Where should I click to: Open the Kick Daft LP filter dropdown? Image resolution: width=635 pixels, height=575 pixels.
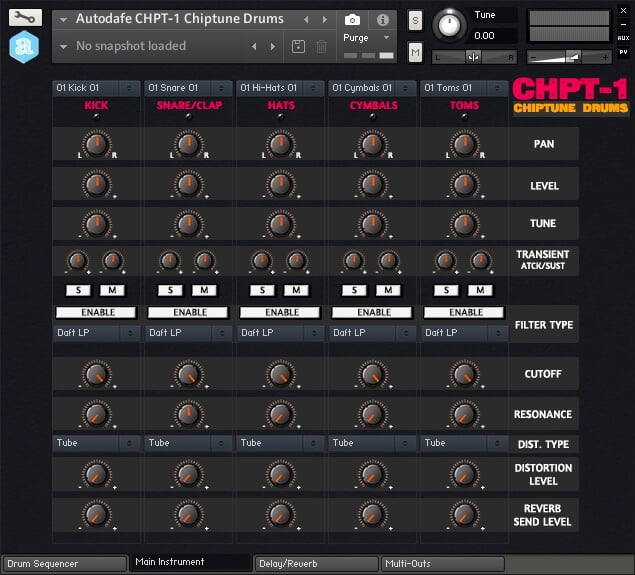(x=96, y=333)
